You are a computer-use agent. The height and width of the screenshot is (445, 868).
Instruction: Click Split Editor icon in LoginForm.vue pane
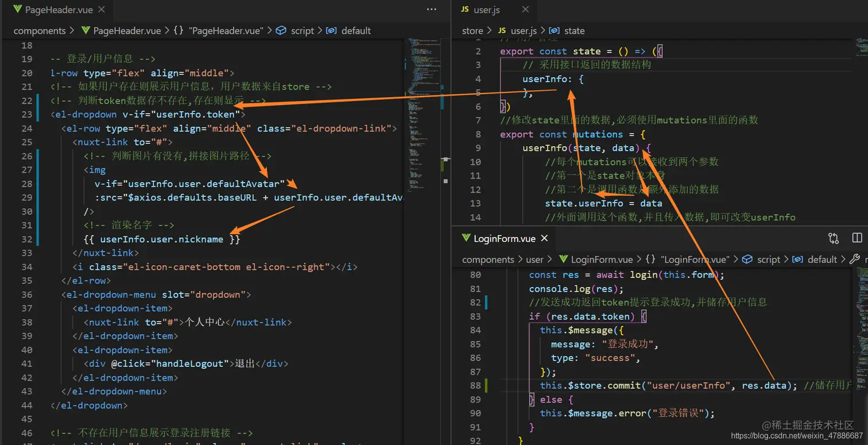click(857, 238)
